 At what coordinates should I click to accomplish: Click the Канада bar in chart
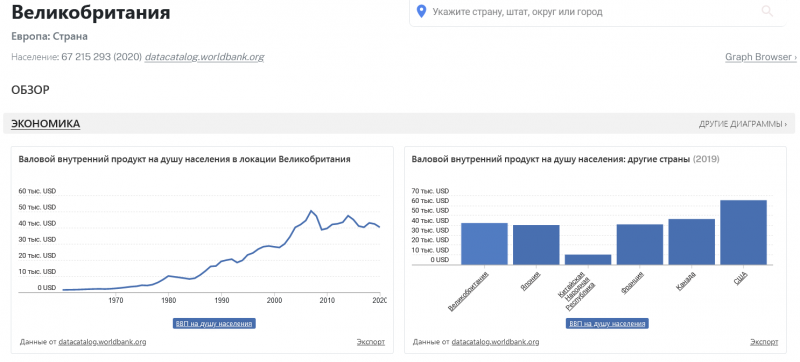coord(691,242)
